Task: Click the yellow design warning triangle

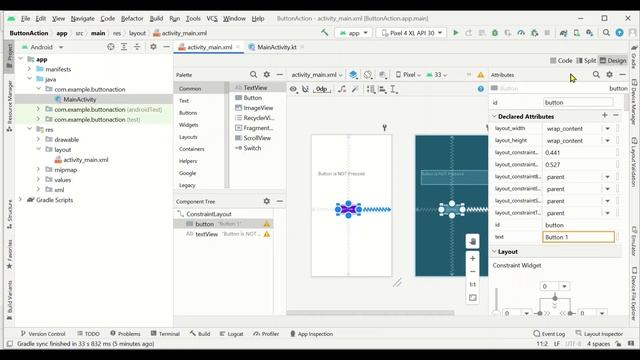Action: pyautogui.click(x=480, y=75)
